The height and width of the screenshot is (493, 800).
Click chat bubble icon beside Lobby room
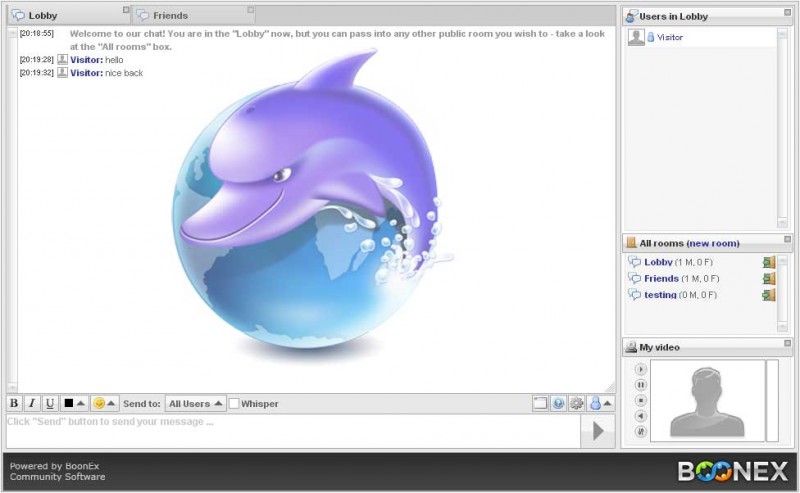pyautogui.click(x=634, y=262)
